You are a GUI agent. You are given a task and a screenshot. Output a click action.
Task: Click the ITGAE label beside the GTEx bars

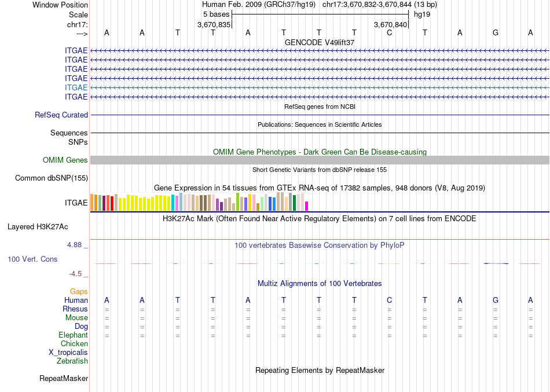pyautogui.click(x=76, y=203)
